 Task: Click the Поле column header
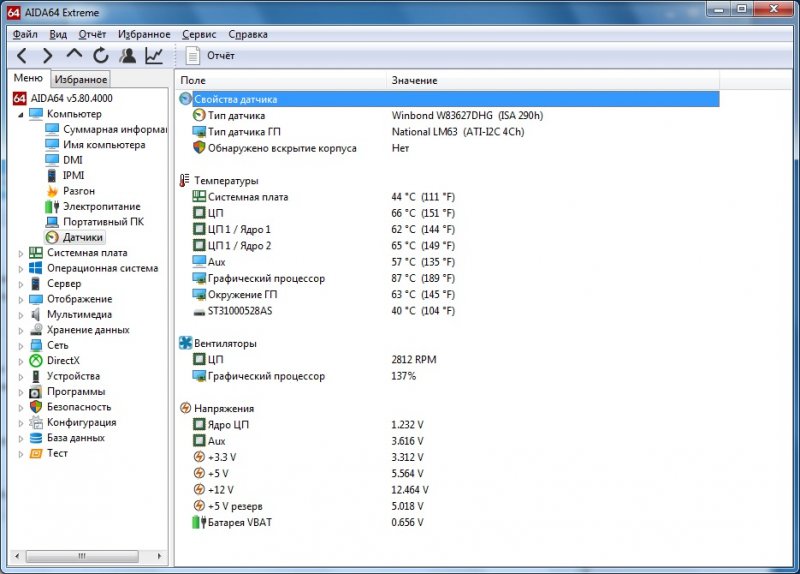pos(193,80)
